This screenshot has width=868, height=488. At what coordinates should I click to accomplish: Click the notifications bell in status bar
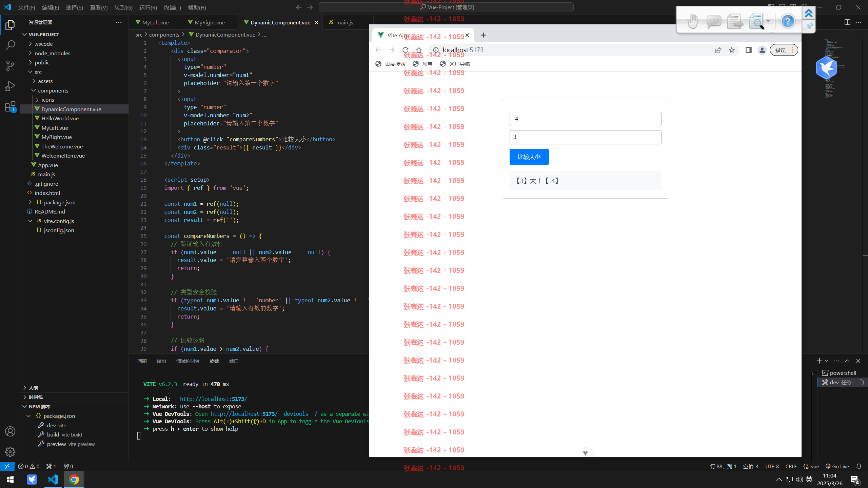pyautogui.click(x=859, y=466)
